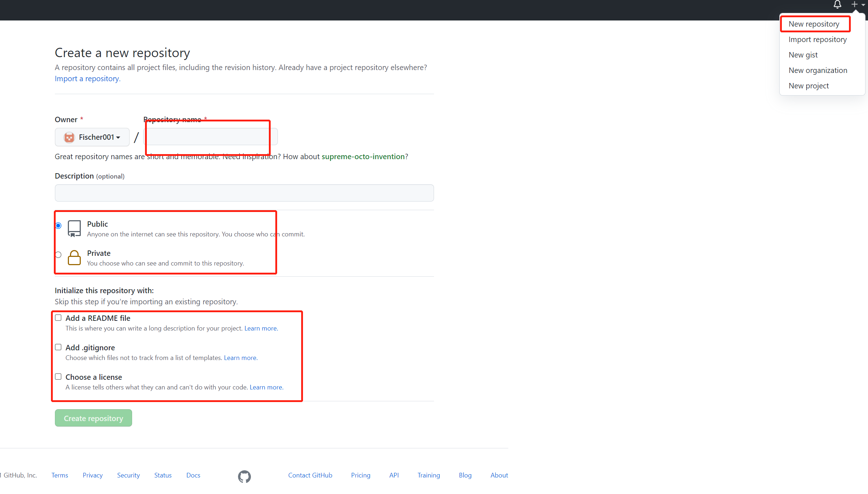This screenshot has height=494, width=868.
Task: Click the Import a repository link
Action: (87, 78)
